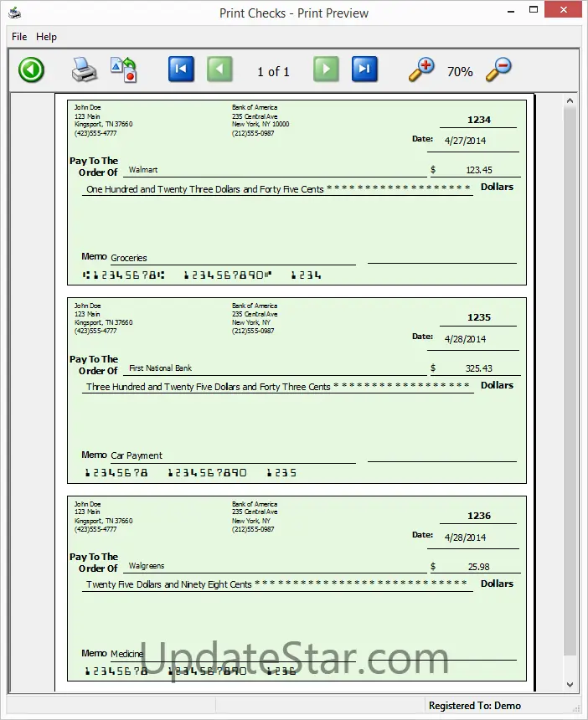Click scrollbar up arrow
The image size is (588, 720).
coord(570,100)
